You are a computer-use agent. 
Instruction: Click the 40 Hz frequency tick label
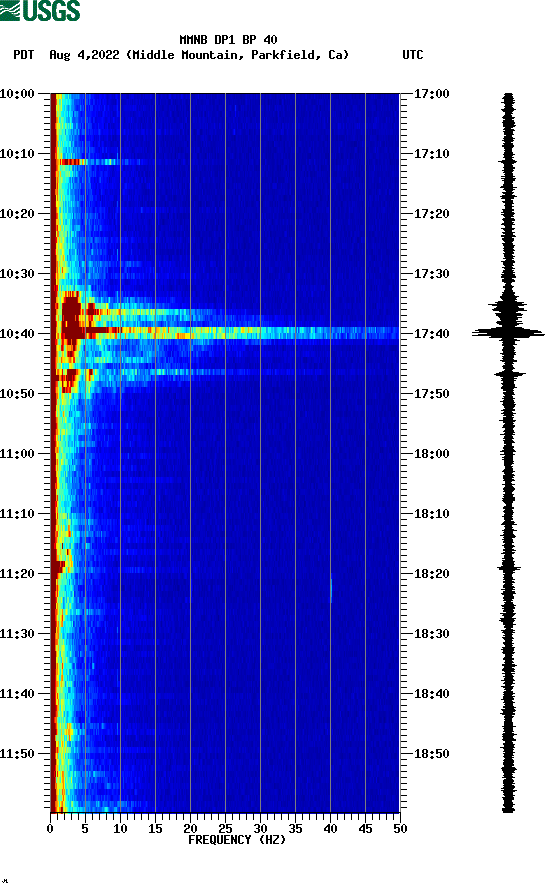(331, 829)
